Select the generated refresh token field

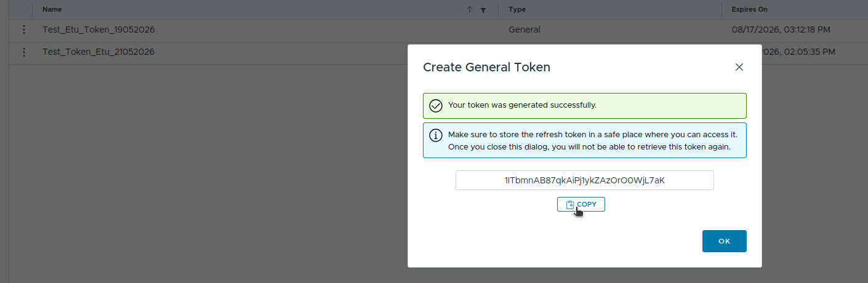click(x=584, y=180)
